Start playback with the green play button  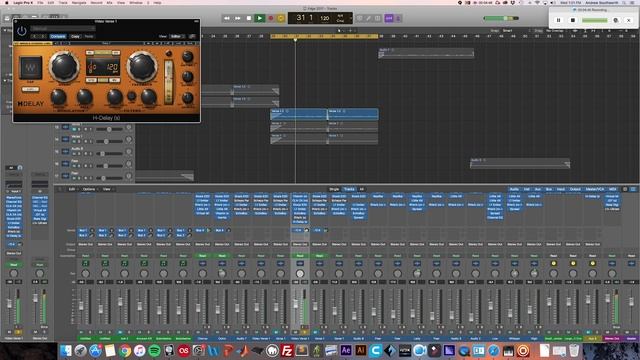(x=259, y=18)
